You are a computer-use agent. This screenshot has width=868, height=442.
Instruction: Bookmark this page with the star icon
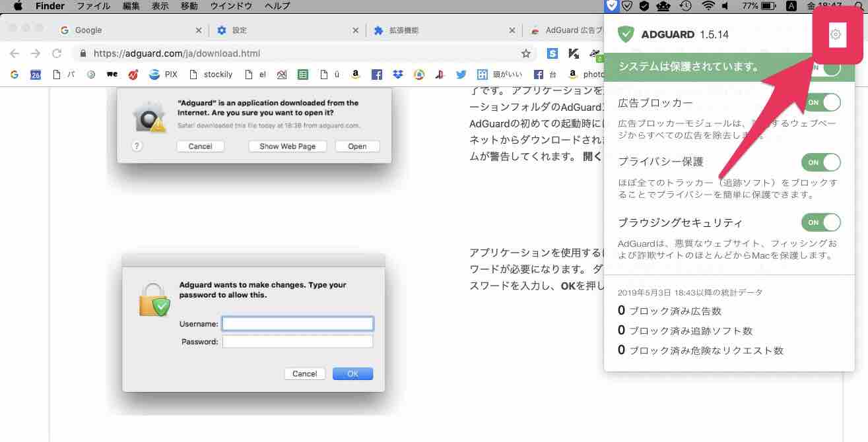(x=526, y=53)
